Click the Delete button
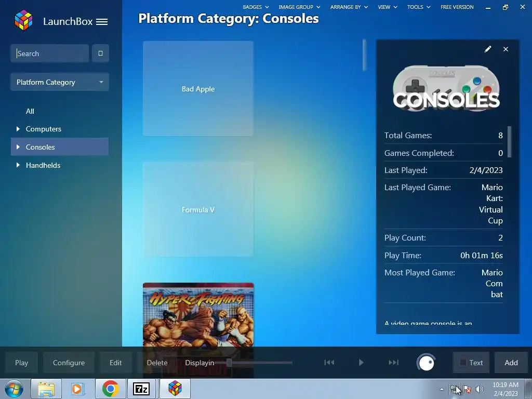 pyautogui.click(x=157, y=363)
